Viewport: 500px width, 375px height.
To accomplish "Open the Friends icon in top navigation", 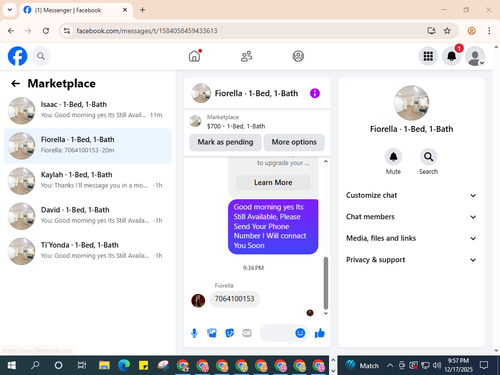I will tap(246, 56).
